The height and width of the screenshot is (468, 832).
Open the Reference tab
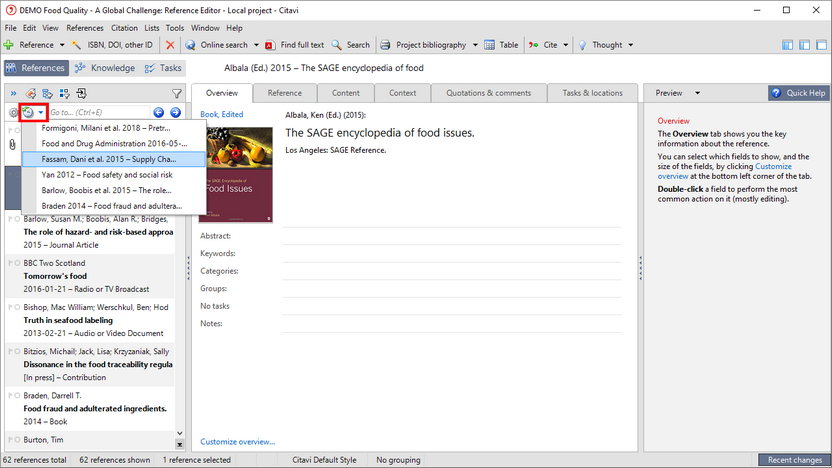point(285,93)
